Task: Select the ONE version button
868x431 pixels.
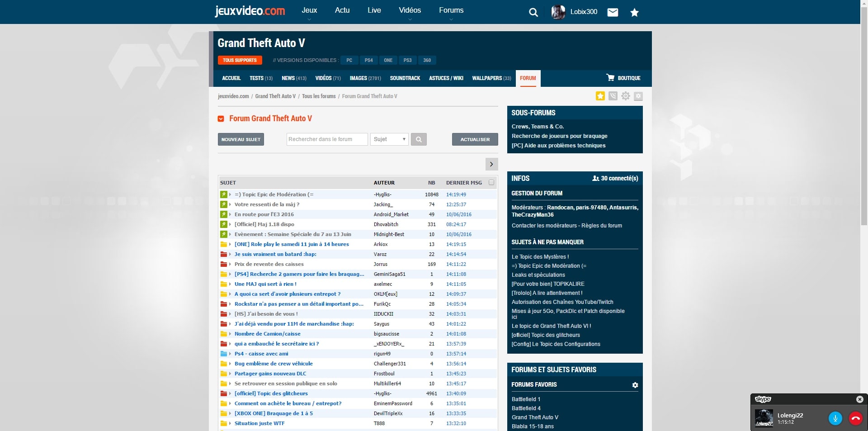Action: pos(388,60)
